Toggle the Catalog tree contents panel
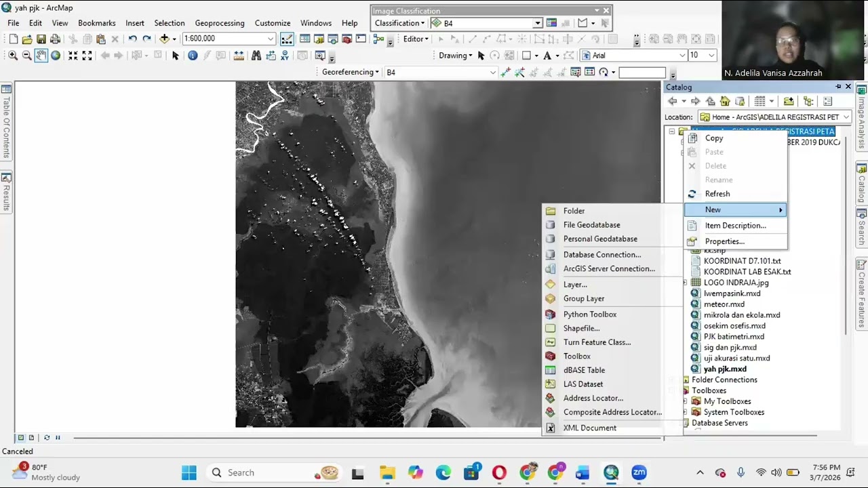This screenshot has width=868, height=488. click(x=808, y=102)
